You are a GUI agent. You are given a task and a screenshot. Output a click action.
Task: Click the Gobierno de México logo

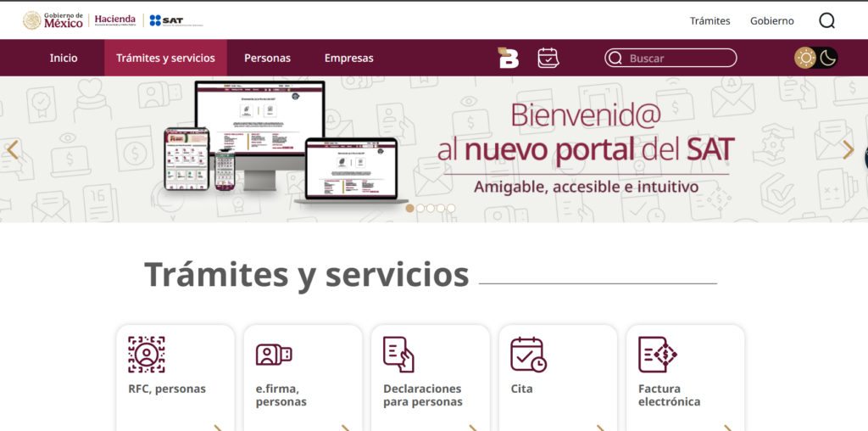click(53, 20)
